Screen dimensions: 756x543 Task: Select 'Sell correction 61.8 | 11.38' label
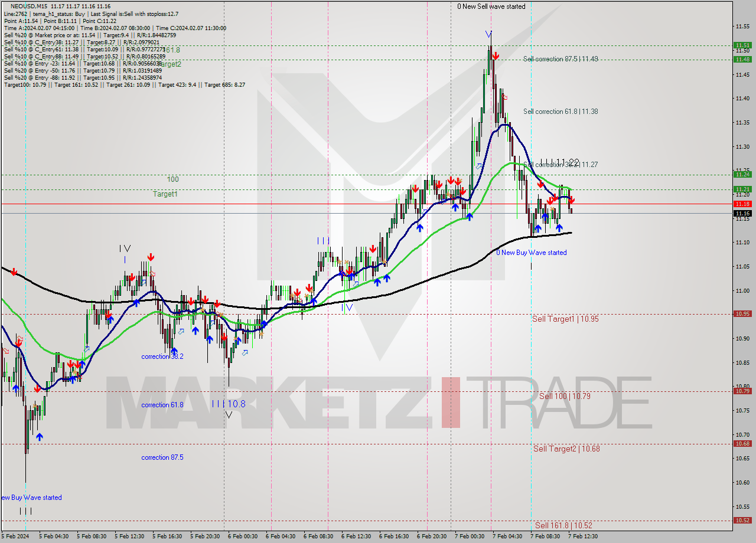coord(559,111)
